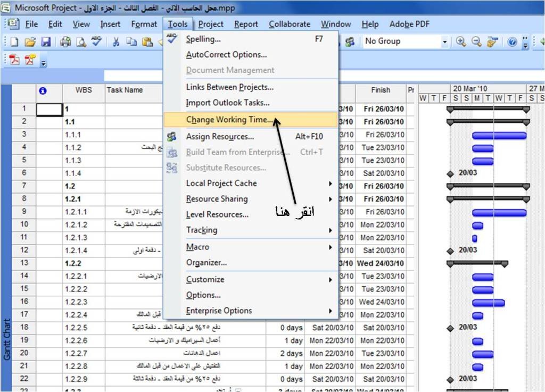Click the summary bar for task 1.2.2
This screenshot has width=545, height=392.
click(477, 263)
